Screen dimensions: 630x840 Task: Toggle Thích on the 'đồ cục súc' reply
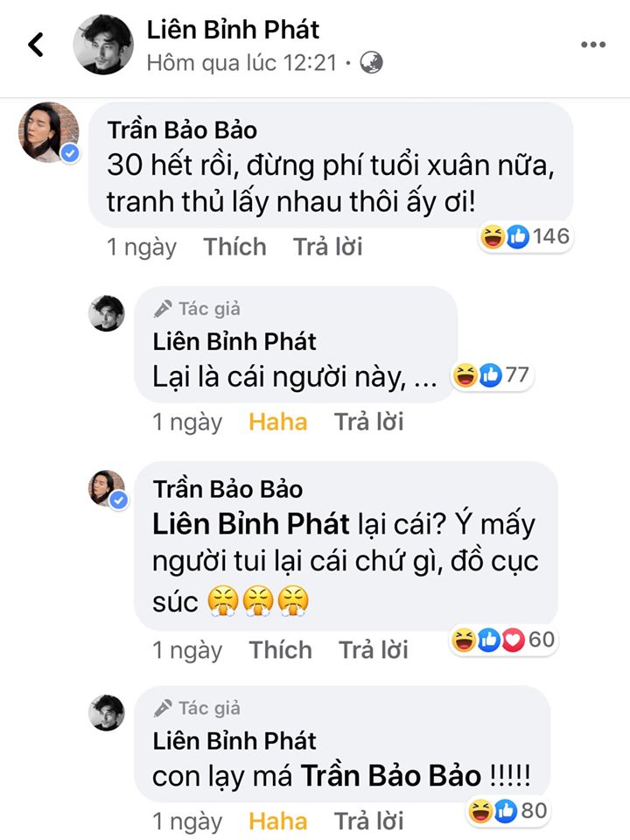[280, 650]
